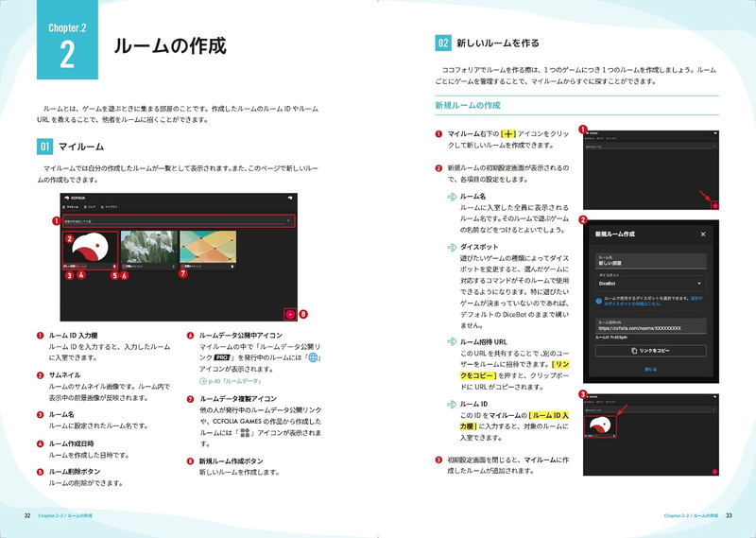Click the circled arrow icon before p.40
The width and height of the screenshot is (756, 538).
tap(203, 381)
